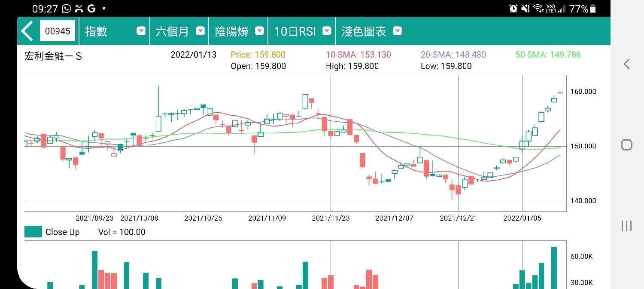Image resolution: width=644 pixels, height=289 pixels.
Task: Tap the back arrow in the header
Action: click(27, 31)
